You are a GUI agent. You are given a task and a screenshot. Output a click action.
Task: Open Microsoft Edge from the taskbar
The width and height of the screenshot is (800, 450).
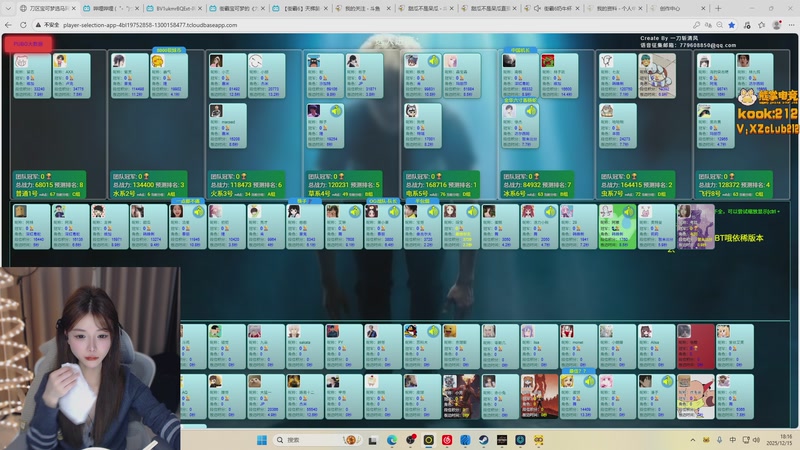(x=392, y=440)
